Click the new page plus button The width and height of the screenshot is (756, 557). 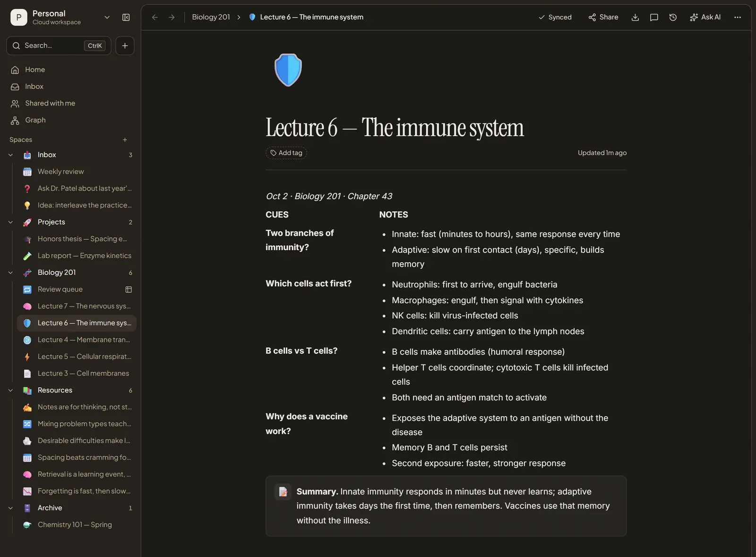tap(125, 46)
